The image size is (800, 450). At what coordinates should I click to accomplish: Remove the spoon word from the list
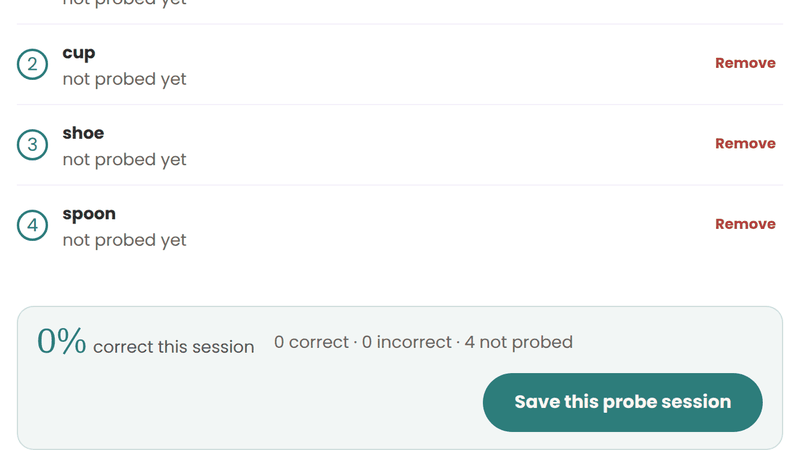745,224
